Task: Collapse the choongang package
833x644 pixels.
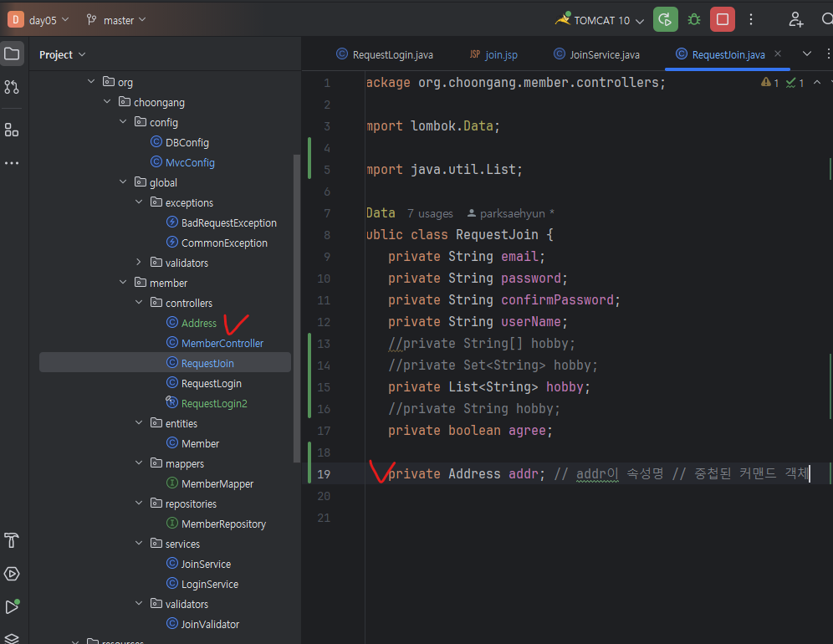Action: coord(107,102)
